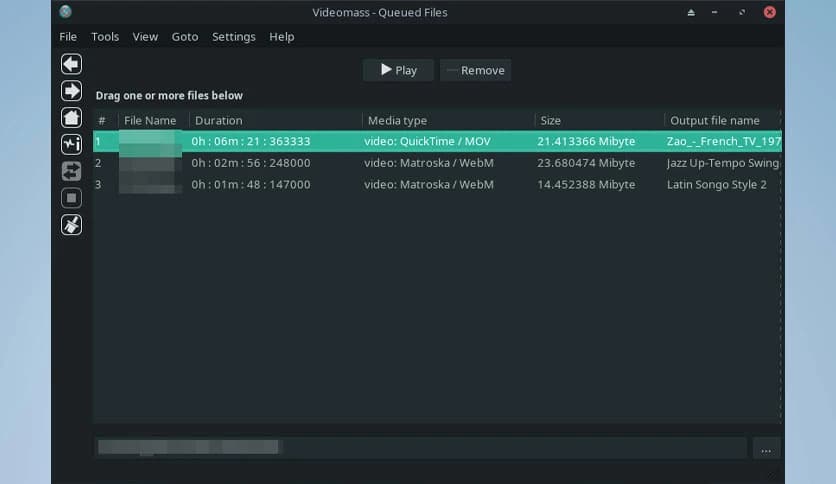Click Matroska / WebM cell in row 2
This screenshot has width=836, height=484.
pyautogui.click(x=429, y=163)
